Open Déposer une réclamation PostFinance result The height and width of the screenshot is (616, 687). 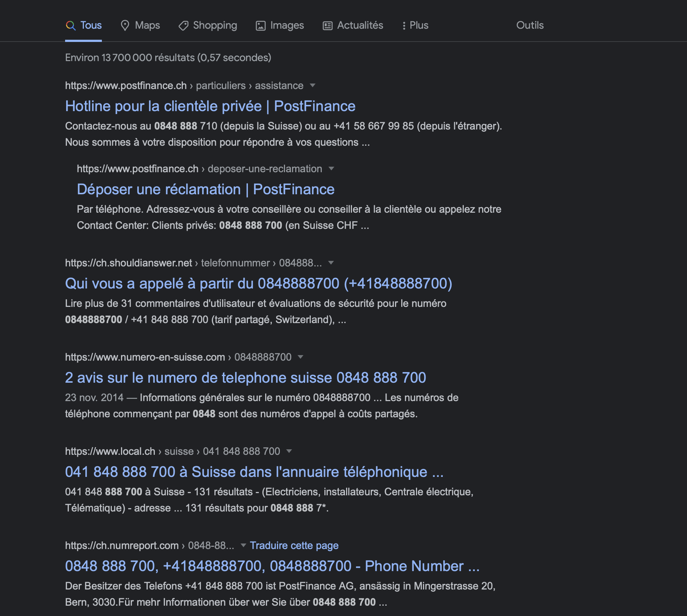pos(206,189)
